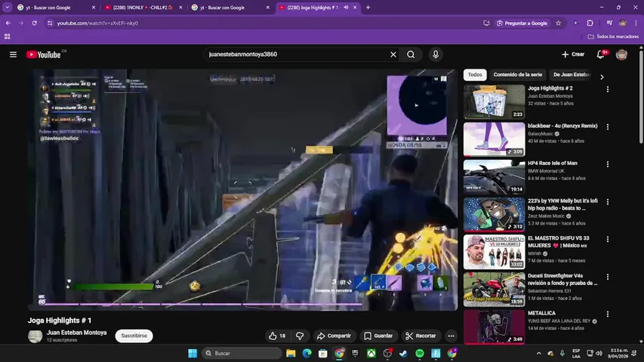Select the Todos filter chip
The image size is (644, 362).
click(x=475, y=75)
